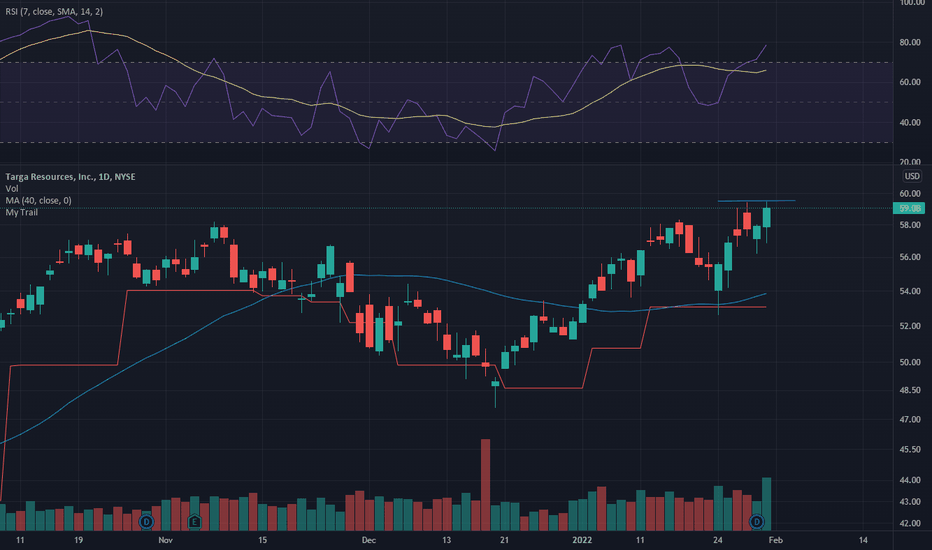Click the 60.00 price axis label

pos(909,193)
